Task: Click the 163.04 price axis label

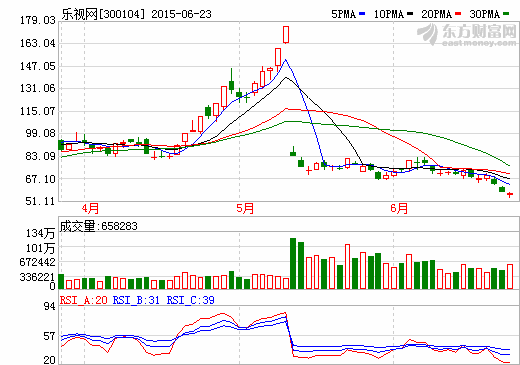Action: (38, 43)
